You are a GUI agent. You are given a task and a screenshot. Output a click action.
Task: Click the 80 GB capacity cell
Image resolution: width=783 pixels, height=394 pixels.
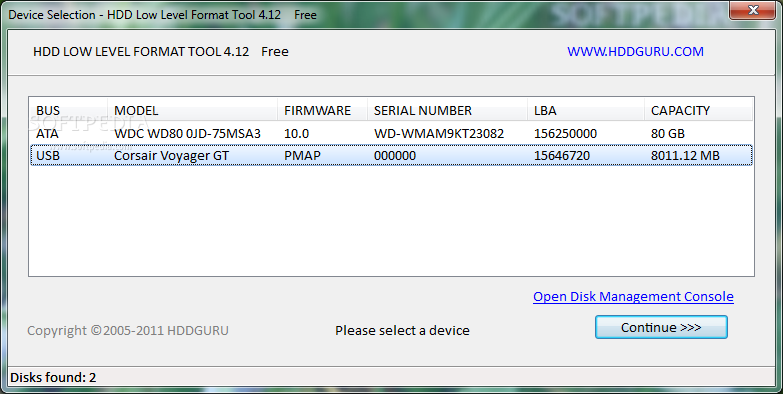click(x=668, y=134)
